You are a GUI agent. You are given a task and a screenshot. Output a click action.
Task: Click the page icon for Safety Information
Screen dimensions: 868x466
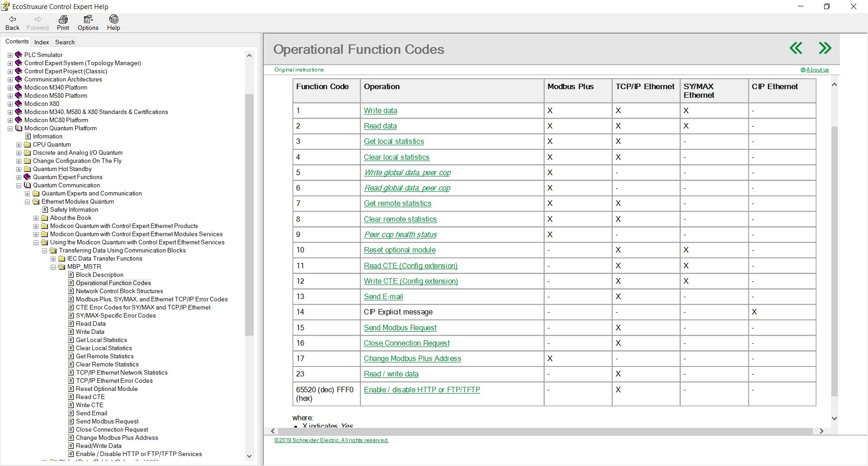click(x=45, y=209)
